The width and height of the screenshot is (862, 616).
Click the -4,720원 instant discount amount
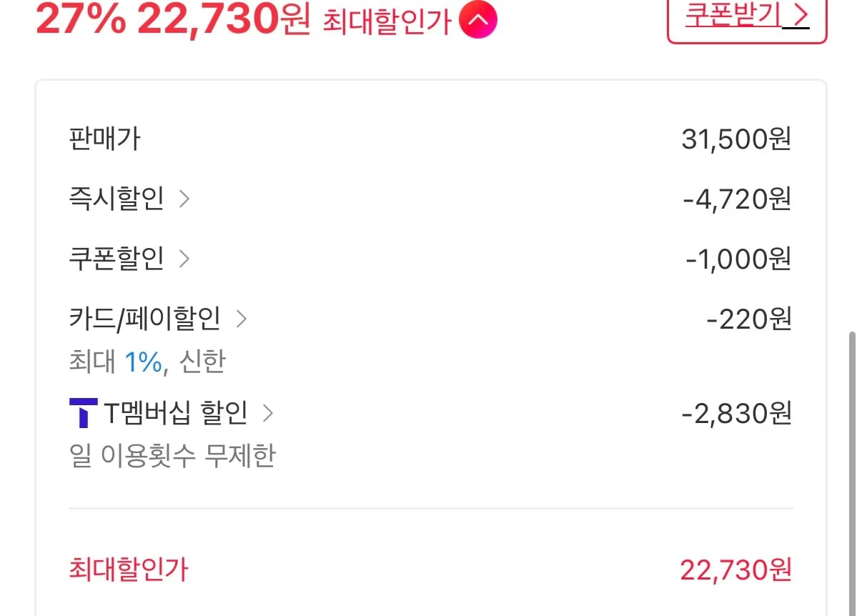pos(737,199)
